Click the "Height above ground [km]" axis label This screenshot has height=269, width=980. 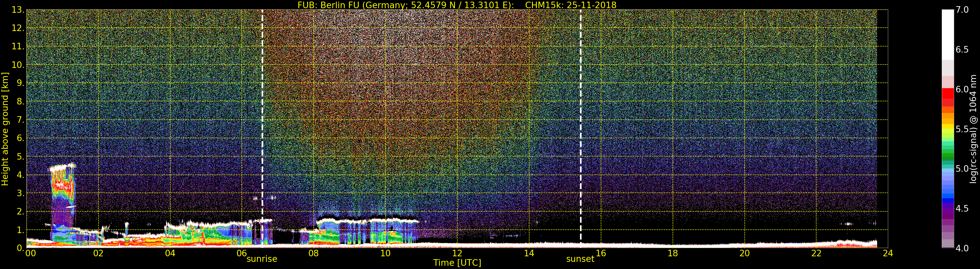(x=5, y=129)
